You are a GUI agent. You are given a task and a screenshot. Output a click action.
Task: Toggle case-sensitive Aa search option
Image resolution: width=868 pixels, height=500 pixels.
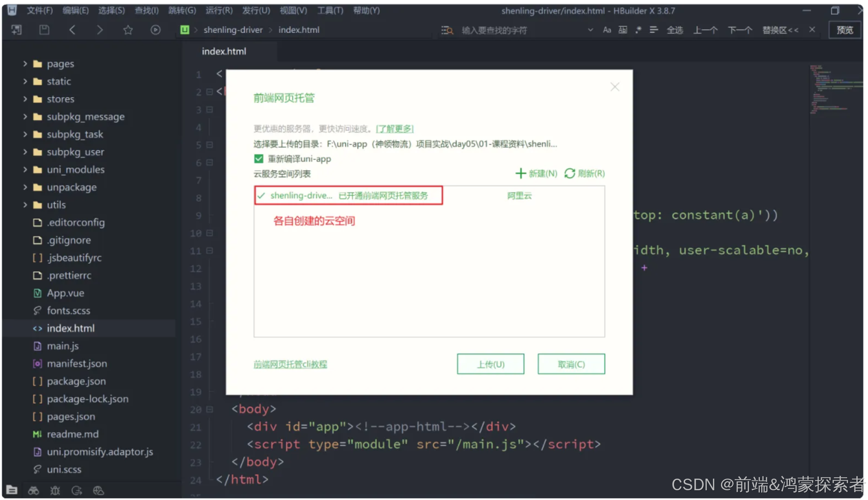click(x=607, y=30)
